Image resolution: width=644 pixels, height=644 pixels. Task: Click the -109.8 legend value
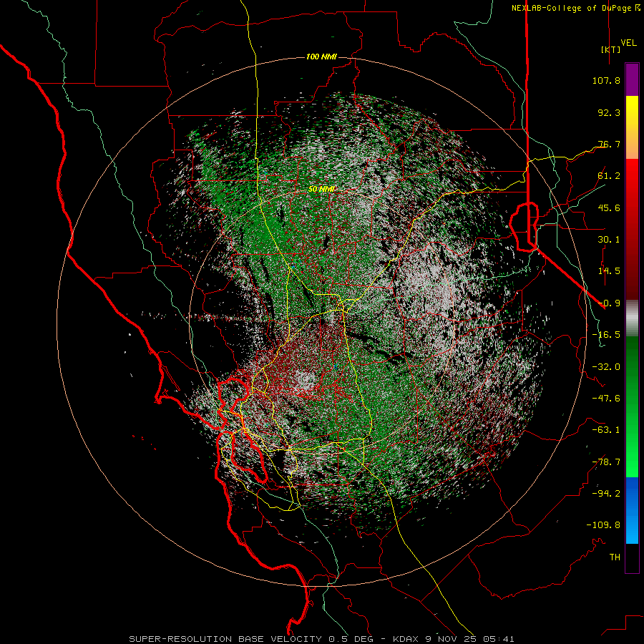(x=603, y=525)
